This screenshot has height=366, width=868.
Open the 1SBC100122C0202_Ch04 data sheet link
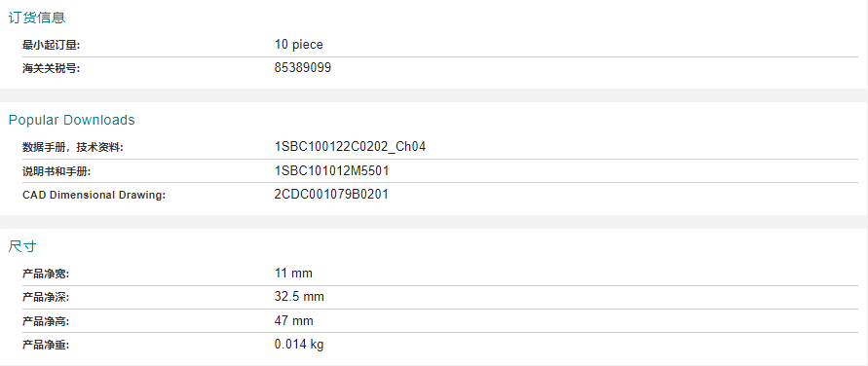[x=350, y=148]
